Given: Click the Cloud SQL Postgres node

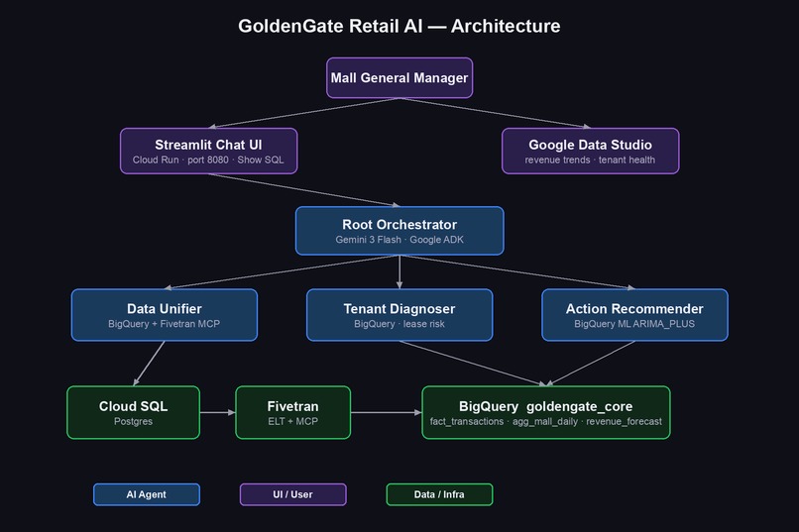Looking at the screenshot, I should coord(133,412).
